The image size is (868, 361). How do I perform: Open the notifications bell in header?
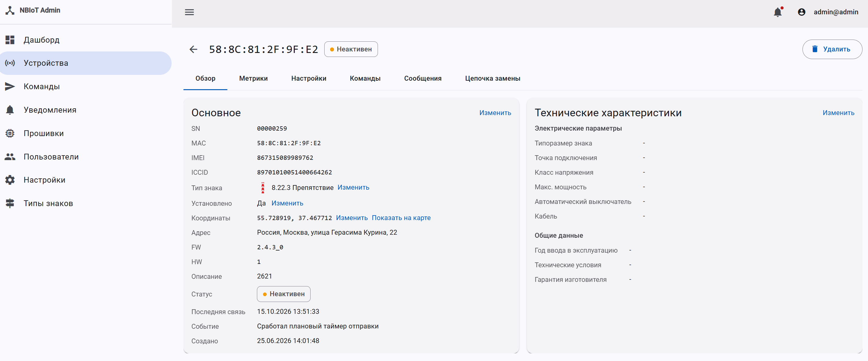(x=778, y=12)
